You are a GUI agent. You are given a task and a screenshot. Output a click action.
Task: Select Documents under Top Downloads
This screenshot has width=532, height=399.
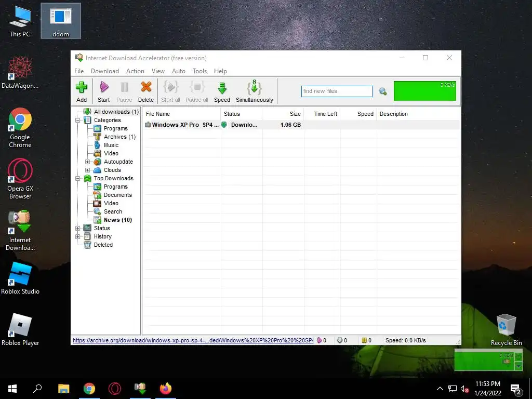click(x=118, y=195)
